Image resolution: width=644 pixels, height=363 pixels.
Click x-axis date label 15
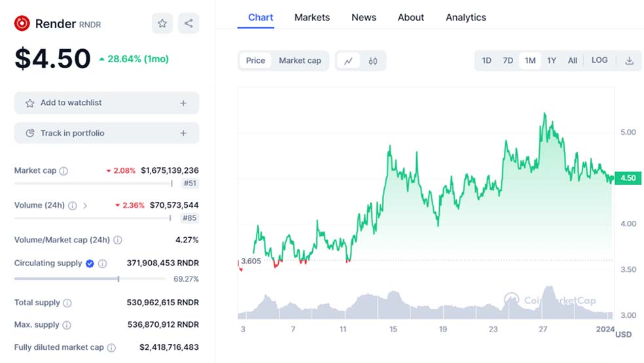(393, 330)
